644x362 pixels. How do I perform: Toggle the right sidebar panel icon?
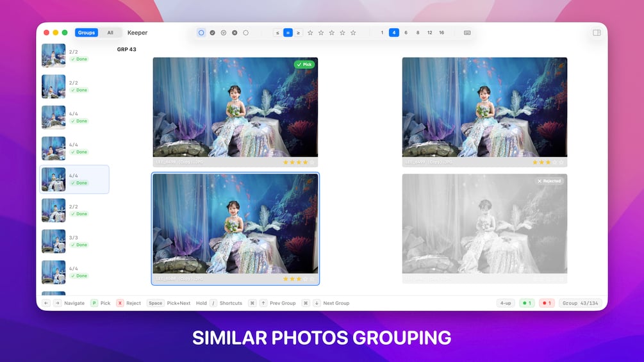597,33
